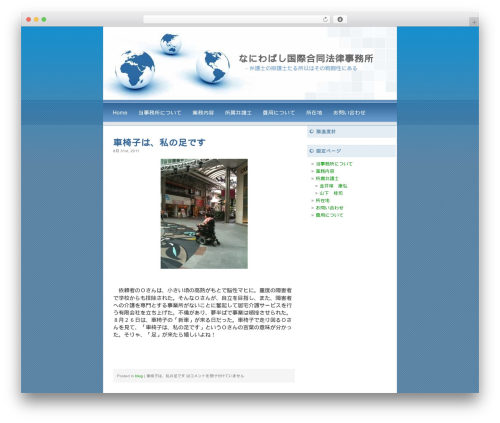Click the site title なにわばし国際合同法律事務所
500x423 pixels.
point(306,58)
